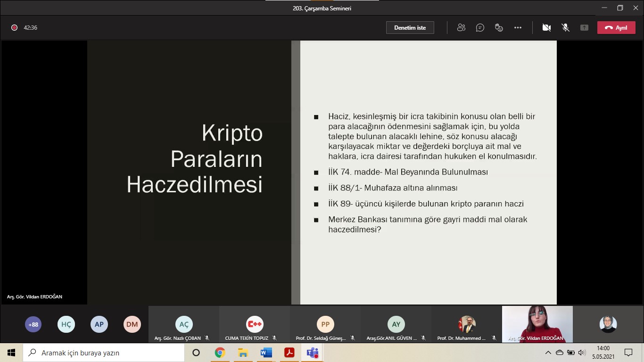Raise your hand in the meeting
Viewport: 644px width, 362px height.
[x=499, y=27]
